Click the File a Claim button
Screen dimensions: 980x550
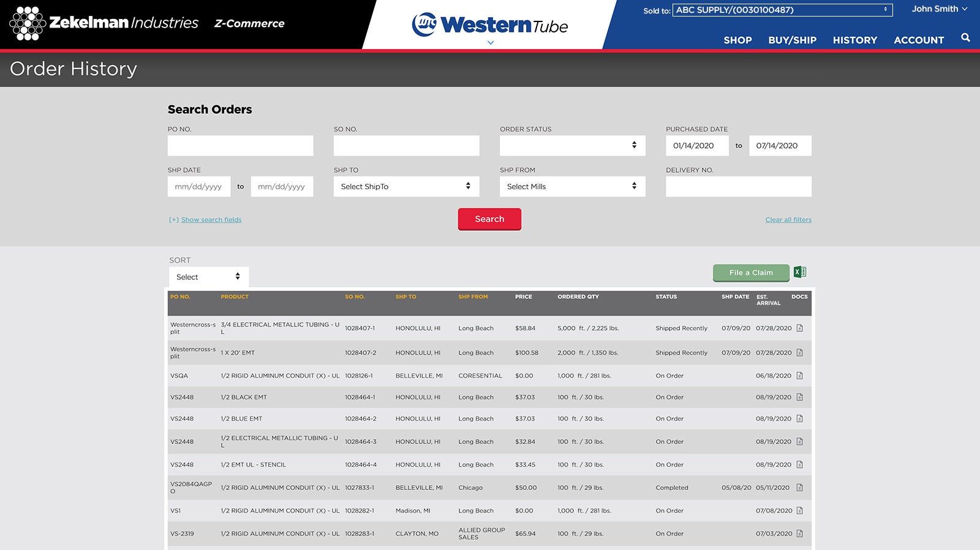751,273
